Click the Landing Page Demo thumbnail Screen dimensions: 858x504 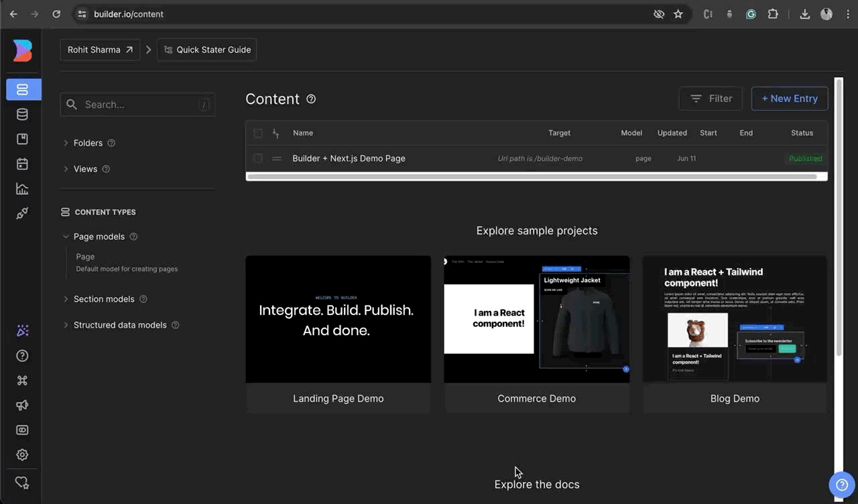pos(339,319)
